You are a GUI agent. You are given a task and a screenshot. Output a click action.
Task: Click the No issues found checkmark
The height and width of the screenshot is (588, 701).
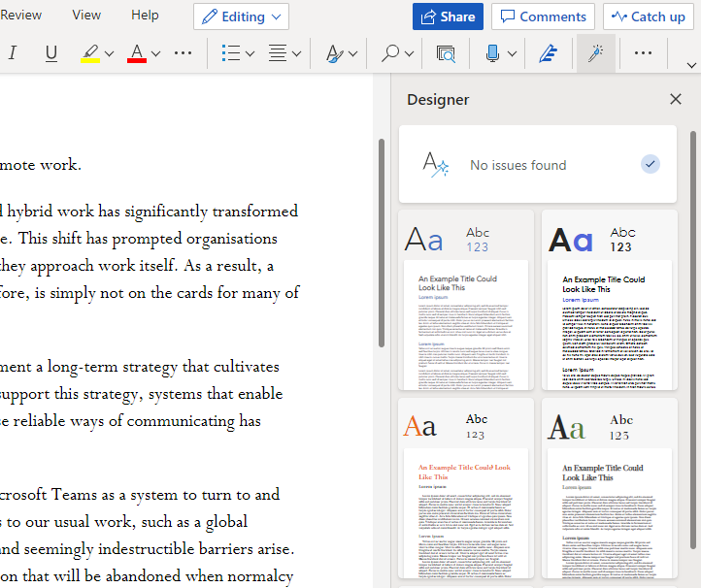pyautogui.click(x=651, y=165)
